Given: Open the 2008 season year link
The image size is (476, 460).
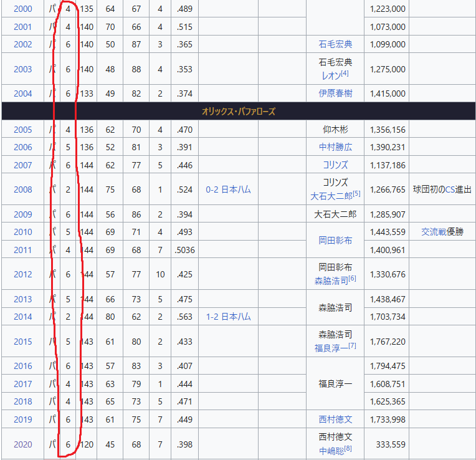Looking at the screenshot, I should point(22,189).
